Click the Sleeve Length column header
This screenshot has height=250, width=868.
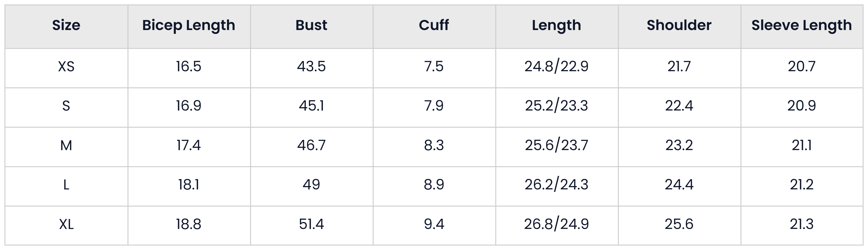click(x=802, y=26)
